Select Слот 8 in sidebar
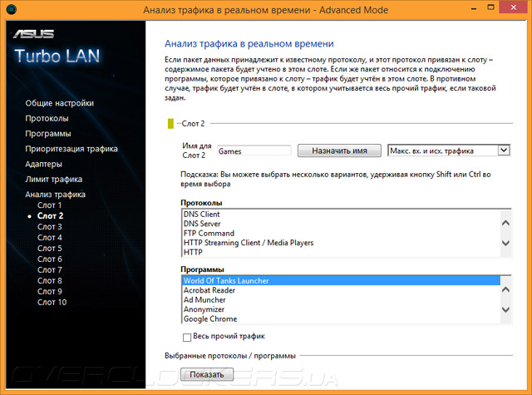This screenshot has width=532, height=395. 50,280
